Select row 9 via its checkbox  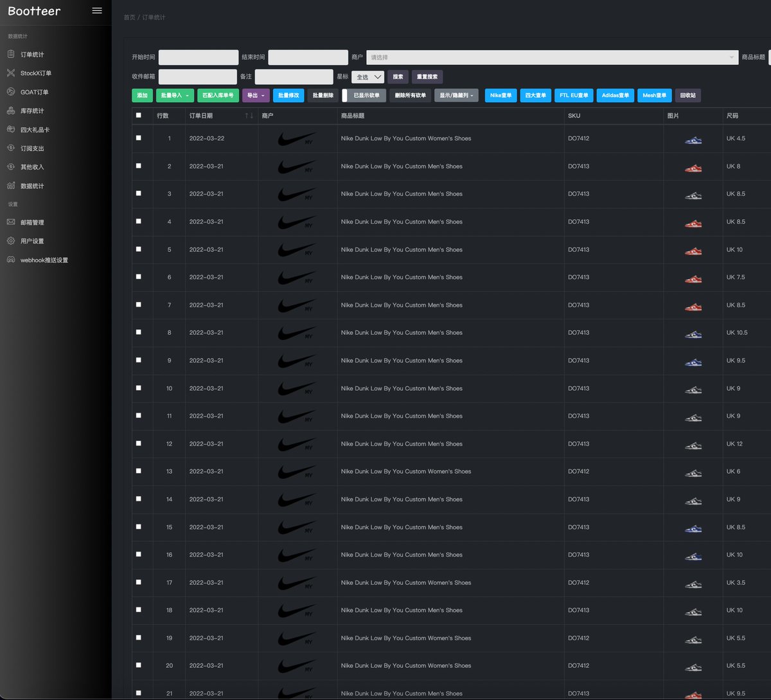(139, 359)
